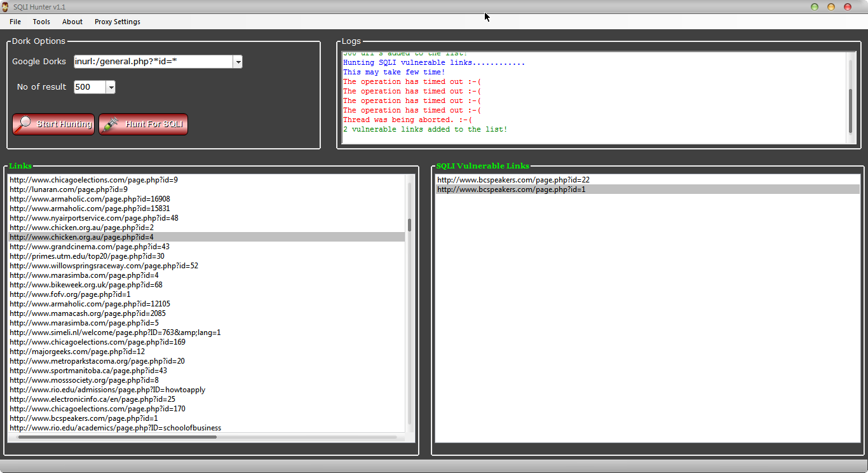Select the lunaran.com link in Links list
The image size is (868, 473).
pos(69,189)
